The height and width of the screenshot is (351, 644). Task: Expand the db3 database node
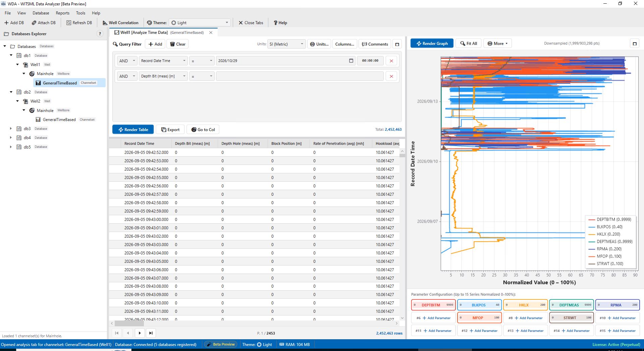tap(11, 128)
